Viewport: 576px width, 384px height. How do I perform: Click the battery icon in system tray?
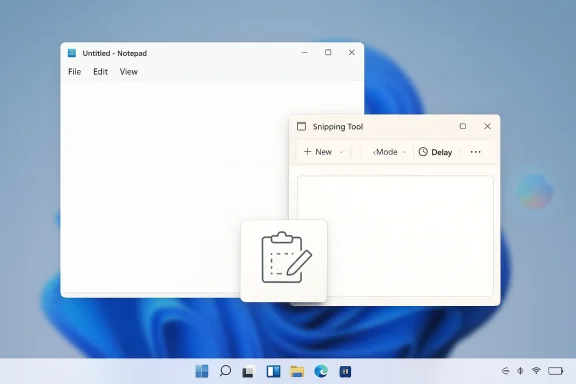(x=555, y=371)
